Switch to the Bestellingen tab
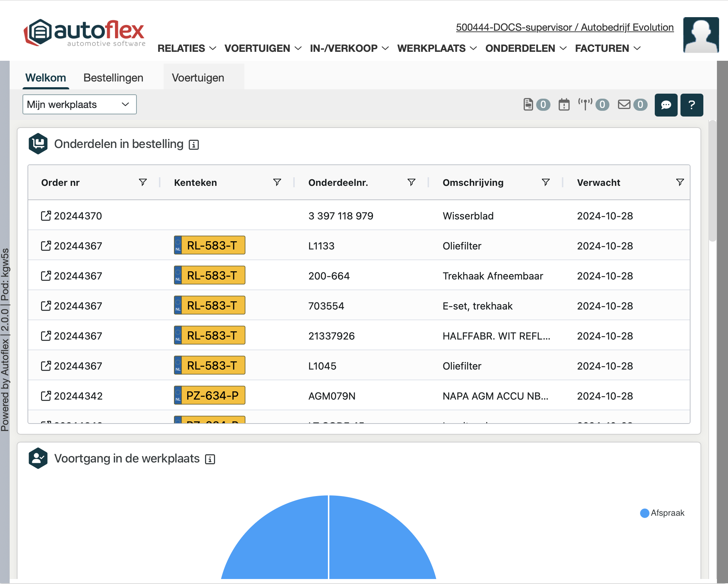The height and width of the screenshot is (584, 728). click(113, 78)
